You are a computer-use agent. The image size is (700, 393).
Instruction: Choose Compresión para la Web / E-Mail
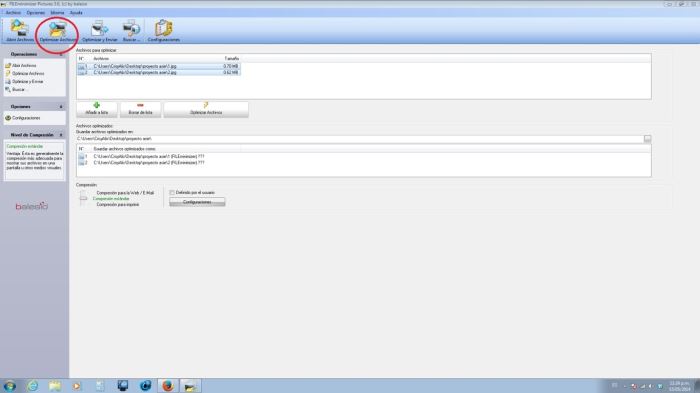point(125,193)
